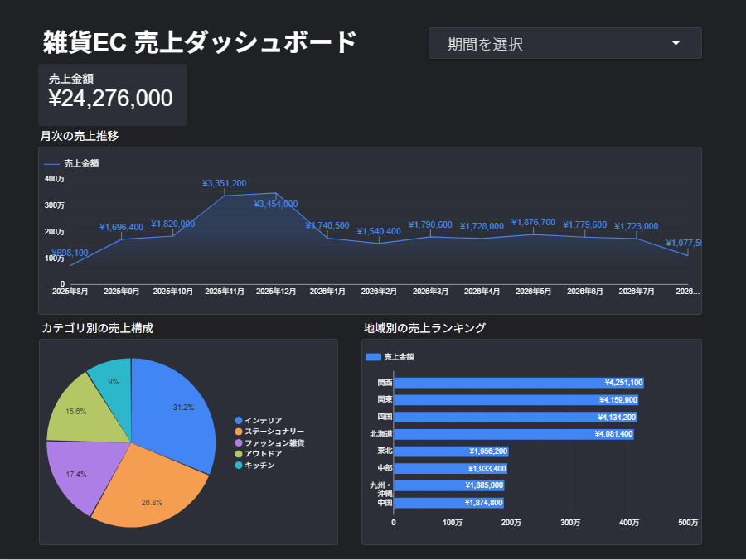Click the ¥1,728,000 data label
746x560 pixels.
(x=482, y=226)
